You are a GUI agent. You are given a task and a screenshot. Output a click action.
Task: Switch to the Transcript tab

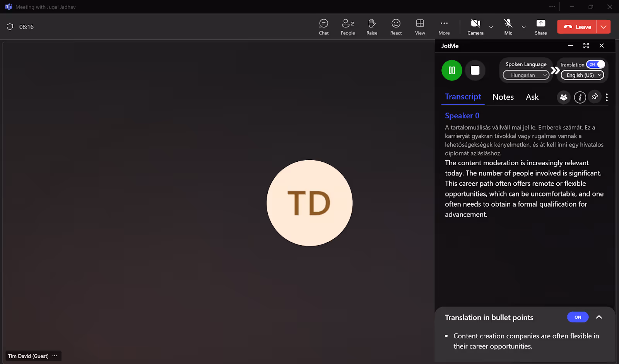click(463, 97)
